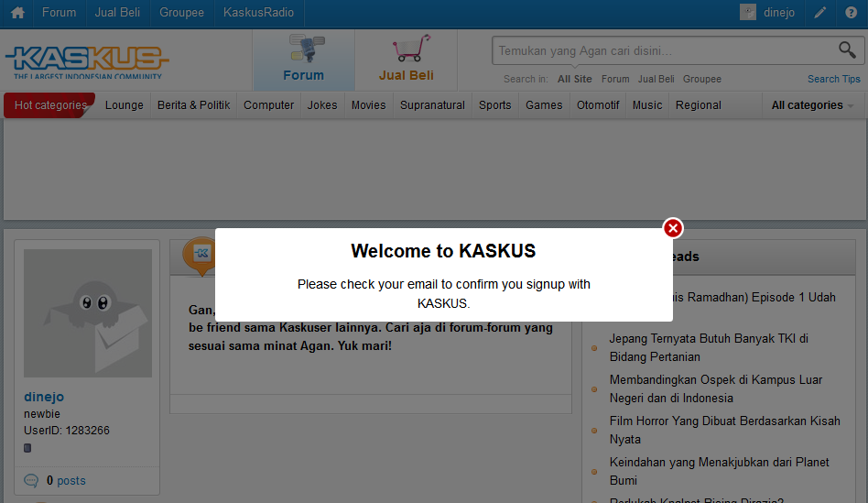The image size is (868, 503).
Task: Click the pencil edit icon
Action: pyautogui.click(x=820, y=13)
